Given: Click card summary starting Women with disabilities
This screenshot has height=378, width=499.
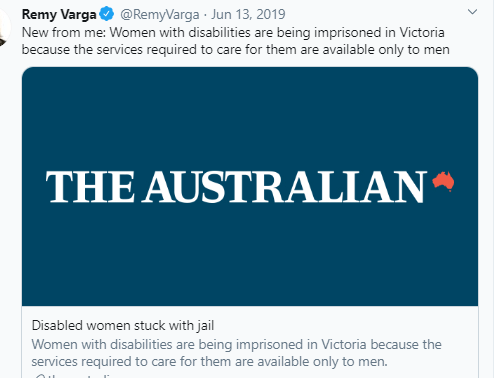Looking at the screenshot, I should (x=237, y=344).
